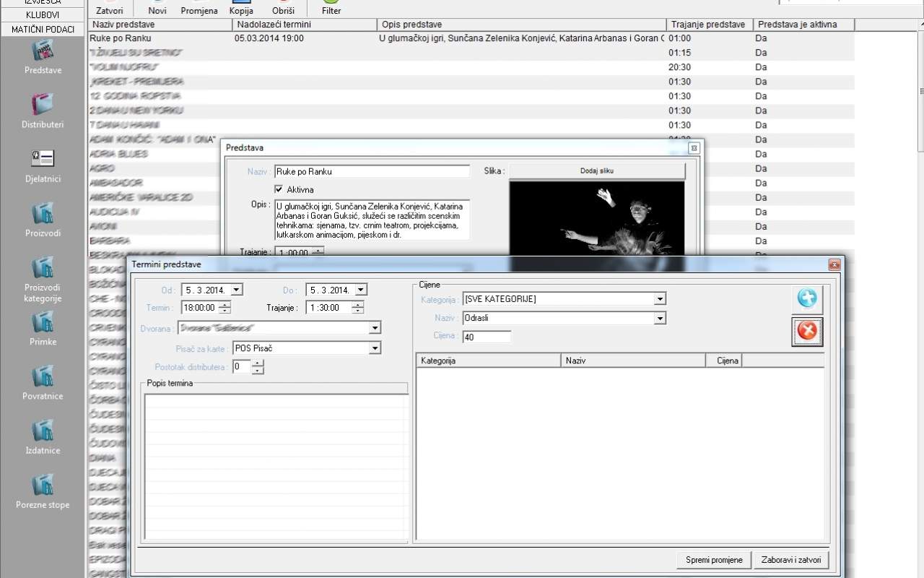Click the Zaboravi i zatvori button
924x578 pixels.
click(x=790, y=560)
